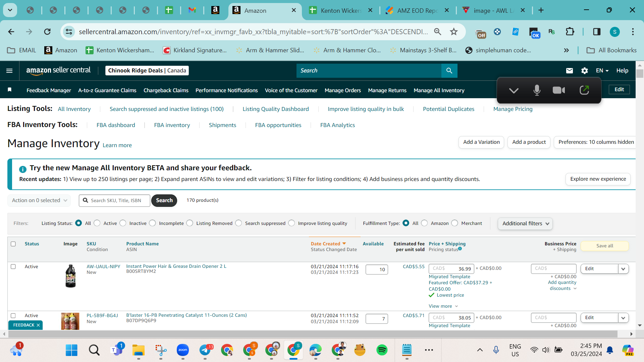
Task: Click the share screen icon in meeting toolbar
Action: 584,90
